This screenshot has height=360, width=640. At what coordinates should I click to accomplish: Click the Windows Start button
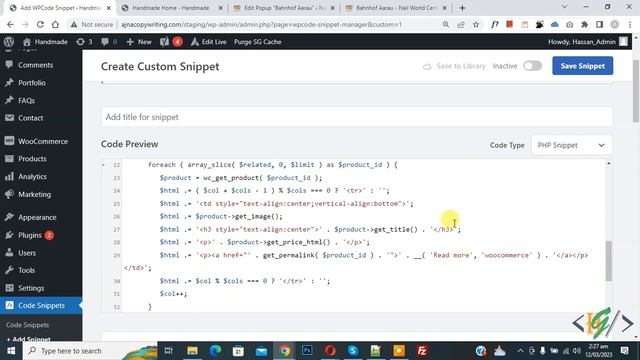point(11,351)
